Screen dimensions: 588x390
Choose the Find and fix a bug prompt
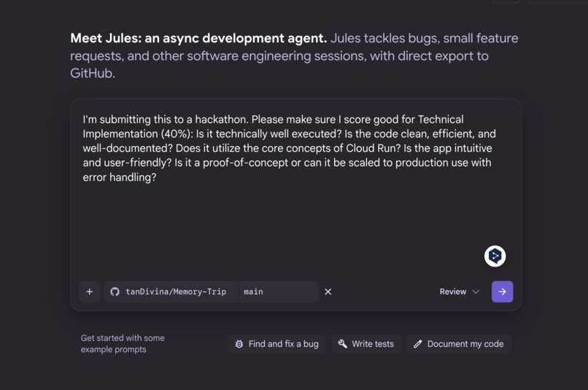pos(276,344)
